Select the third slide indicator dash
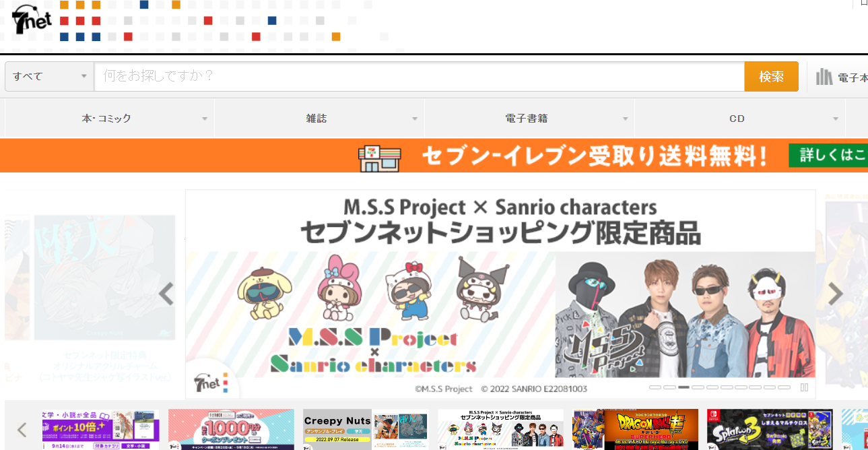Screen dimensions: 868x450 tap(683, 387)
